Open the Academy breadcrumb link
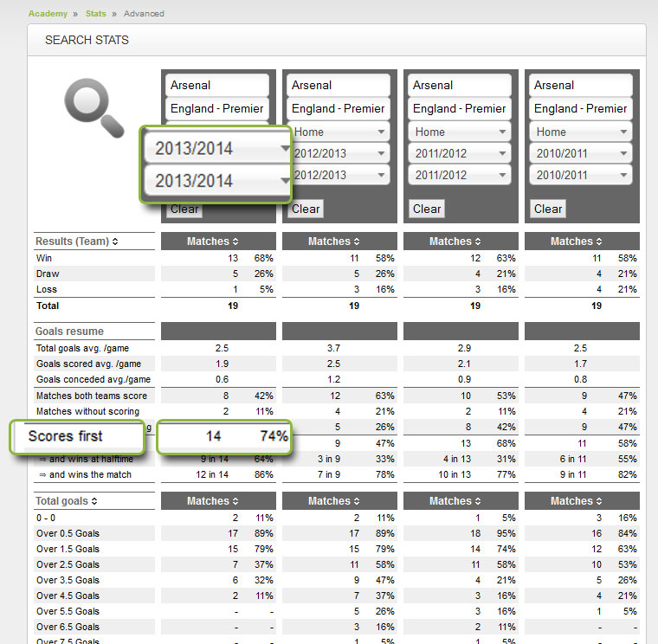The height and width of the screenshot is (644, 658). (x=48, y=14)
